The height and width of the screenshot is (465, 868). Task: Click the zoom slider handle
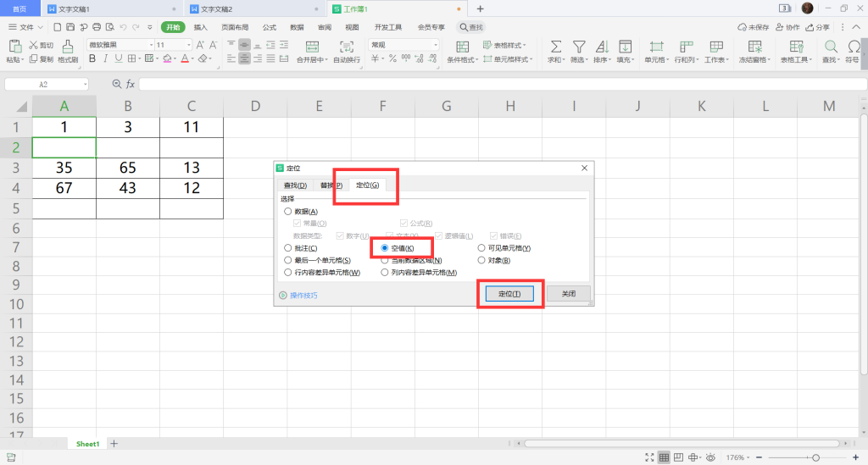point(816,457)
